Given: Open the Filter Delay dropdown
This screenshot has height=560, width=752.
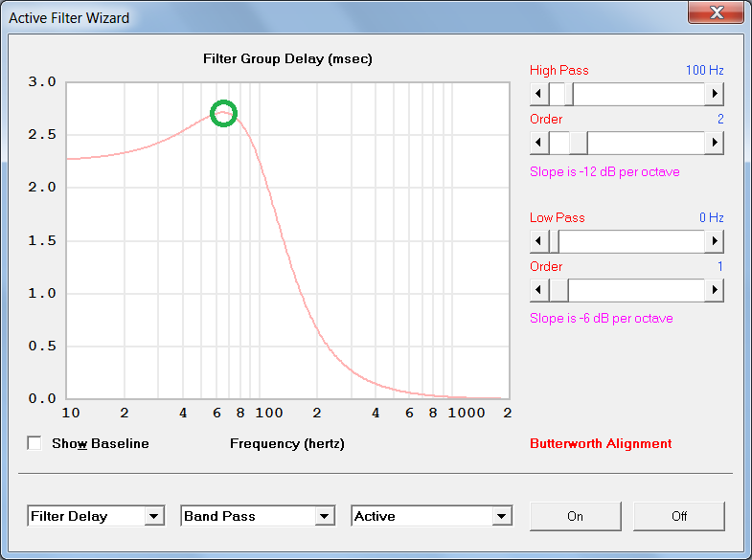Looking at the screenshot, I should click(96, 516).
